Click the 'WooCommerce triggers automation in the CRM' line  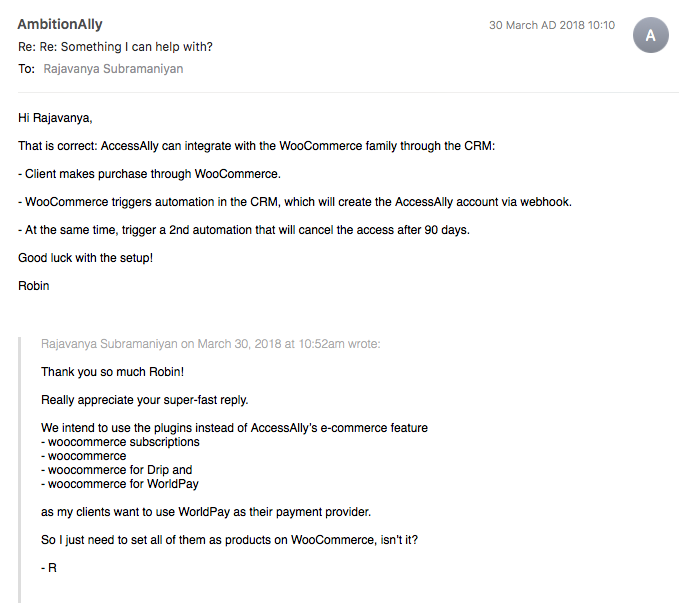(x=295, y=202)
